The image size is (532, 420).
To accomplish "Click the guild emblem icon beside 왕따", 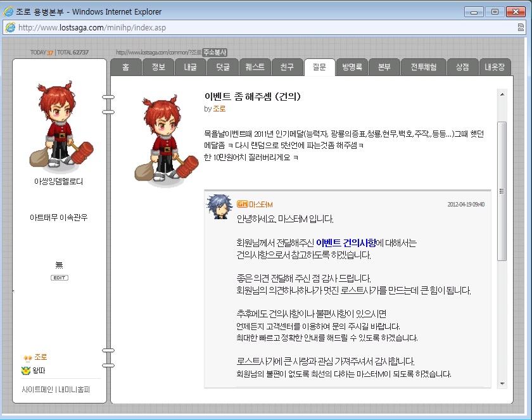I will 26,371.
